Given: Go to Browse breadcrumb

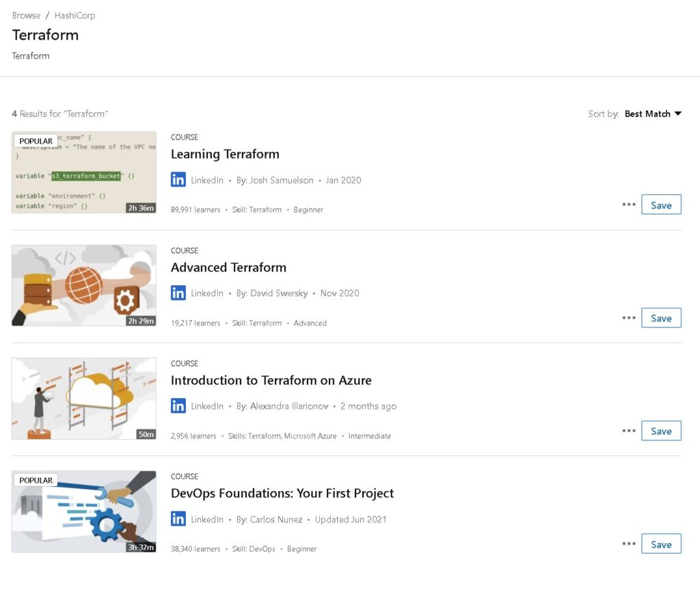Looking at the screenshot, I should coord(26,16).
